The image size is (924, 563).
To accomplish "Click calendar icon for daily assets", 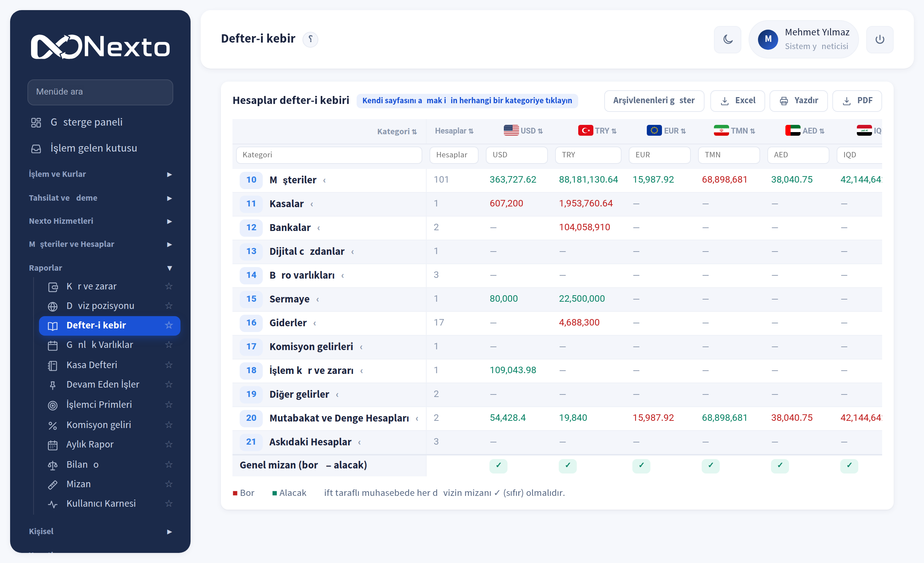I will (53, 345).
